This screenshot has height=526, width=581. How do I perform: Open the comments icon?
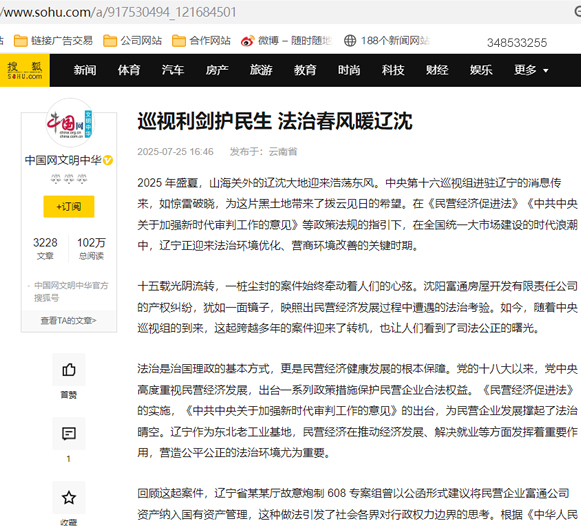pos(69,433)
